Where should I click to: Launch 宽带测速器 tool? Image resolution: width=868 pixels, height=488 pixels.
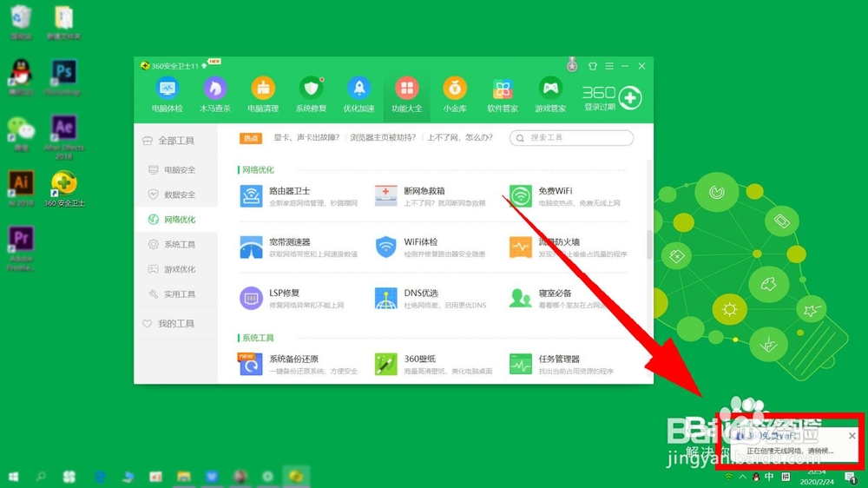coord(299,247)
